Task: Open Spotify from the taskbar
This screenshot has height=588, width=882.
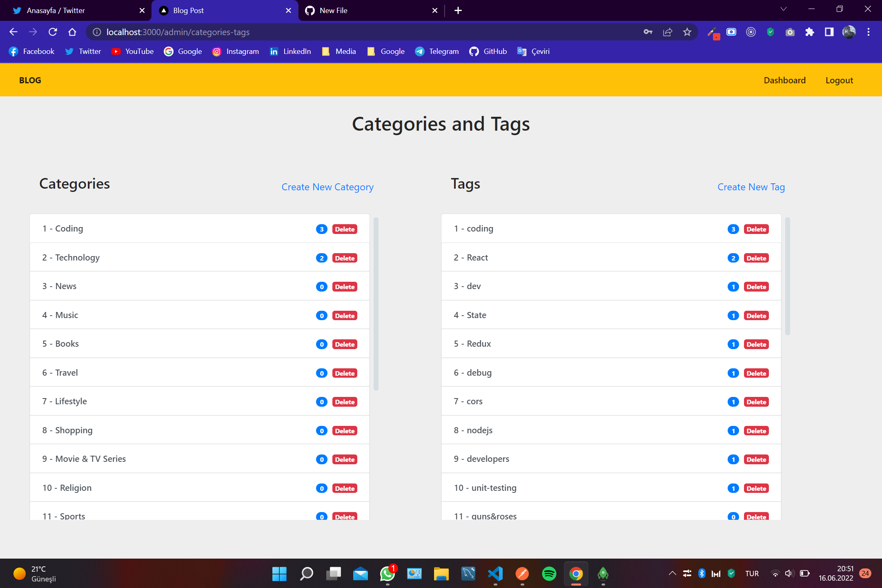Action: coord(549,574)
